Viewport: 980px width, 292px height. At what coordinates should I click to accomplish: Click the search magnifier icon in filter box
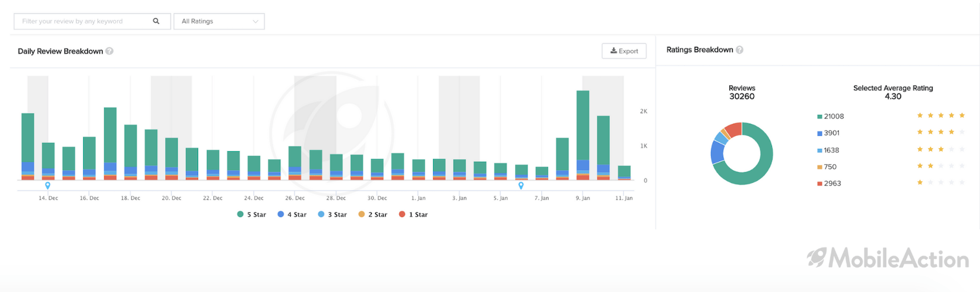click(x=156, y=21)
